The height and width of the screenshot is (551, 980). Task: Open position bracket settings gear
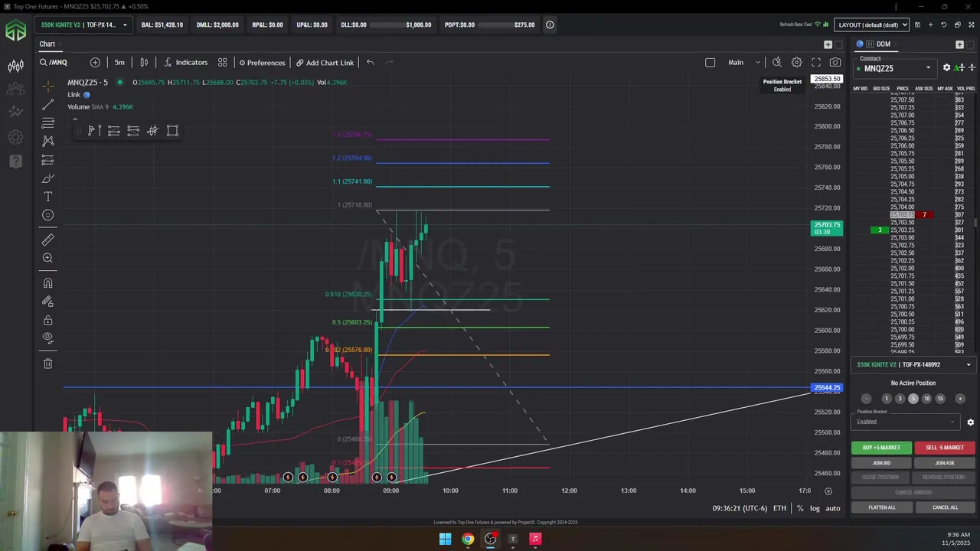click(x=970, y=422)
